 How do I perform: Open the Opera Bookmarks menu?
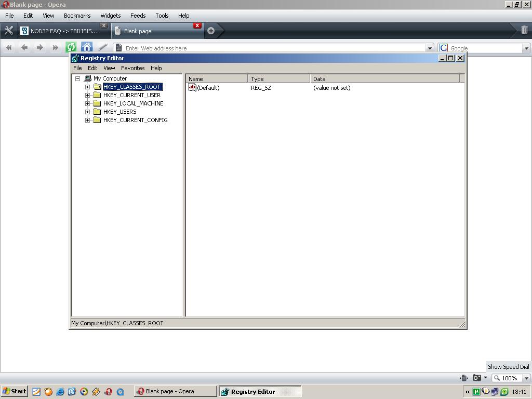tap(77, 16)
